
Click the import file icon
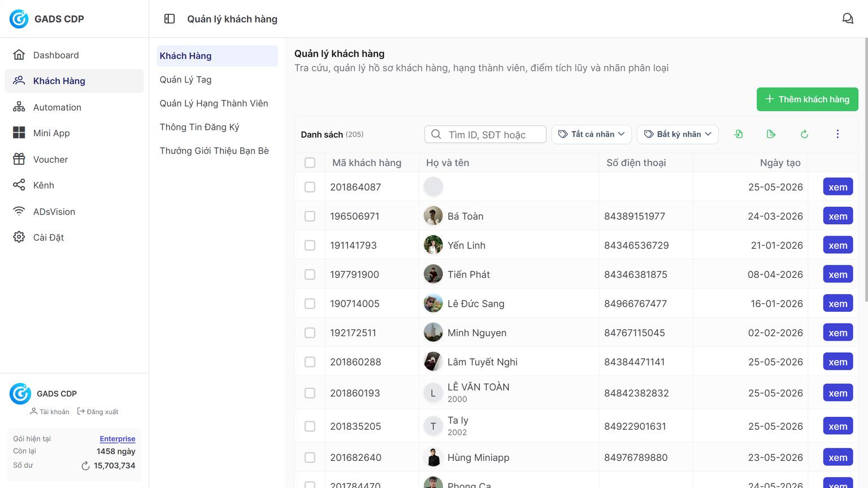[738, 134]
